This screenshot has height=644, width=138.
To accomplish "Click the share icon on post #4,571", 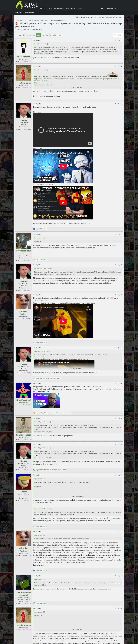I will pyautogui.click(x=115, y=475).
